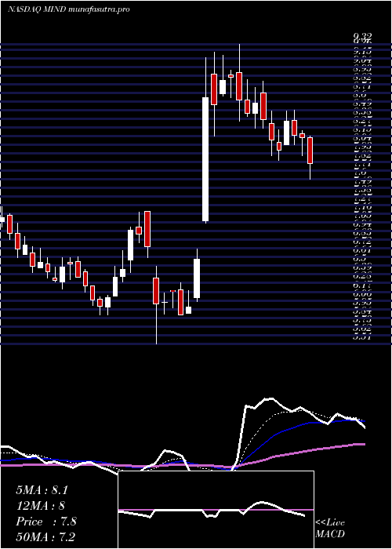This screenshot has width=392, height=549.
Task: Click the 5MA : 8.1 value
Action: [x=42, y=490]
